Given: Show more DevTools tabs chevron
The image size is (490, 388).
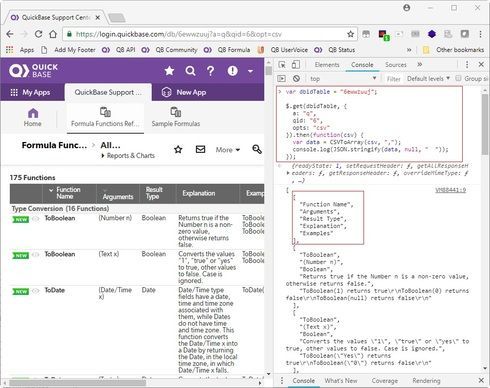Looking at the screenshot, I should [419, 64].
